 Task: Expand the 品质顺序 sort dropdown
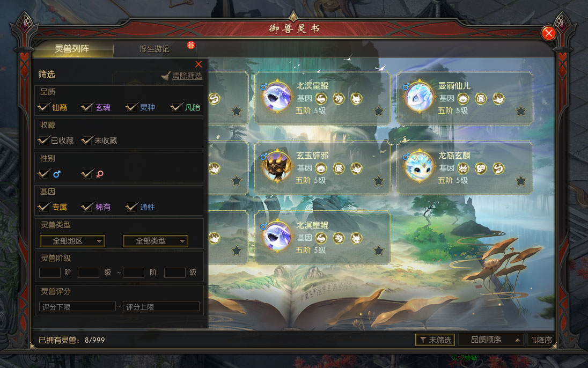tap(491, 340)
